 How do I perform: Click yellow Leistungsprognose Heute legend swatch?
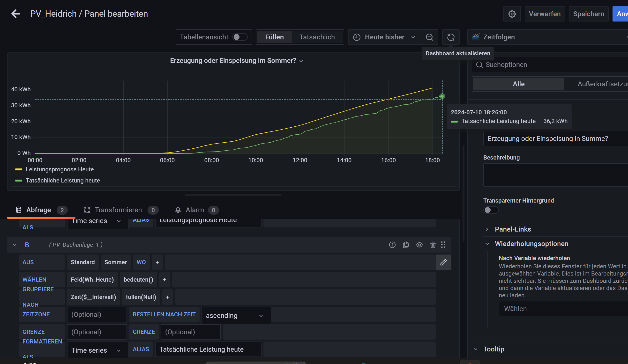point(19,169)
